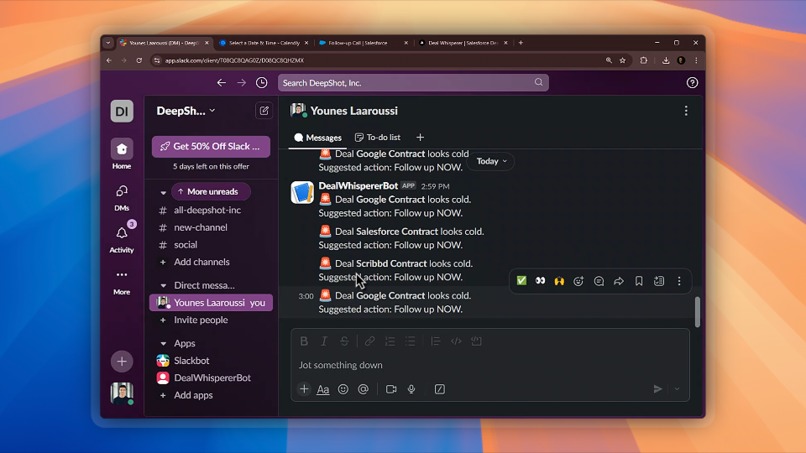This screenshot has width=806, height=453.
Task: Open the DeepSh... workspace menu
Action: pyautogui.click(x=186, y=111)
